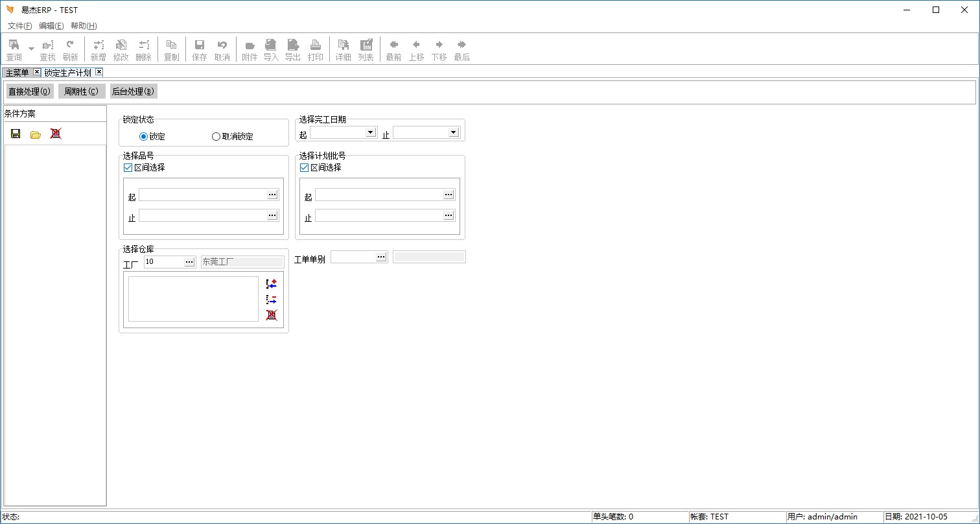Image resolution: width=980 pixels, height=524 pixels.
Task: Click the 后台处理(B) button
Action: (x=133, y=91)
